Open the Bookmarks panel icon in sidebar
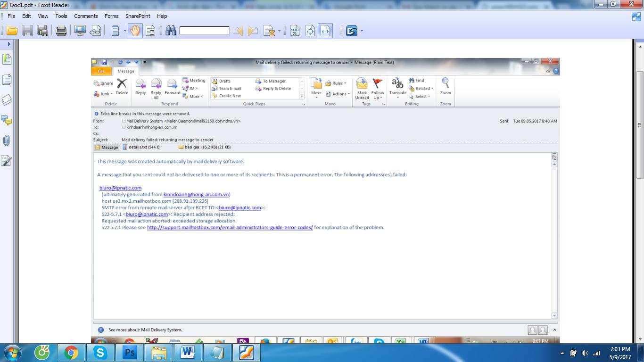Screen dimensions: 644x362 tap(7, 59)
